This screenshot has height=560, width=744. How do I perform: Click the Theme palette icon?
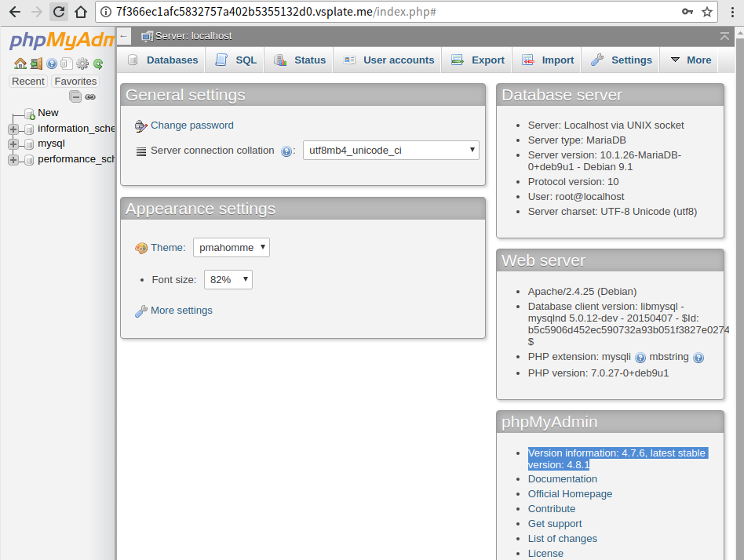coord(141,248)
